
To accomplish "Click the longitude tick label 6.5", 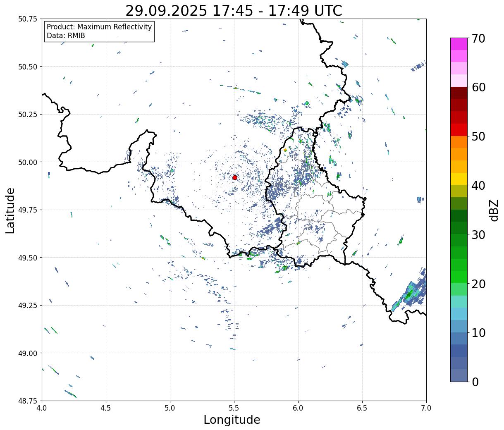I will (362, 408).
